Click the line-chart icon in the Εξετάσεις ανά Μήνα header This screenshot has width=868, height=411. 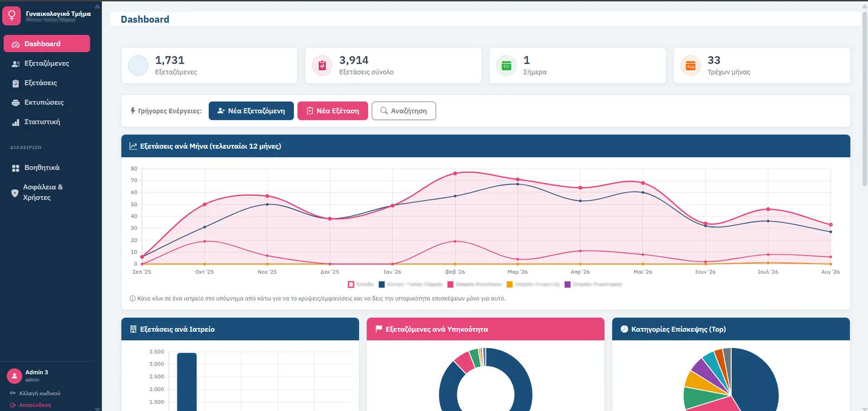click(133, 146)
